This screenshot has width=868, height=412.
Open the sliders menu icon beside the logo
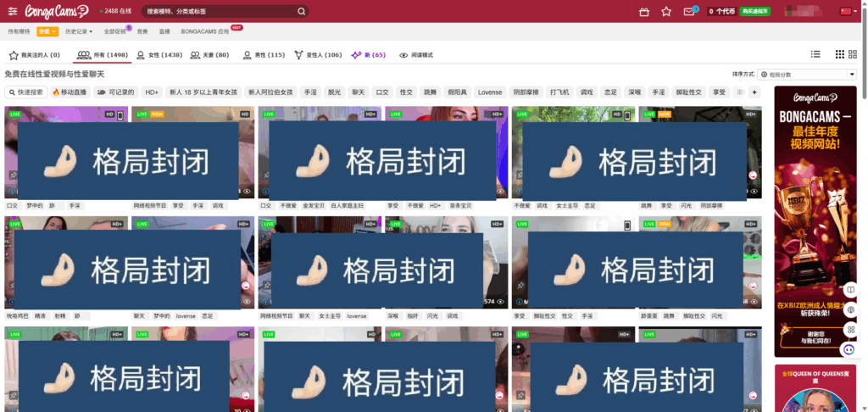(x=13, y=11)
